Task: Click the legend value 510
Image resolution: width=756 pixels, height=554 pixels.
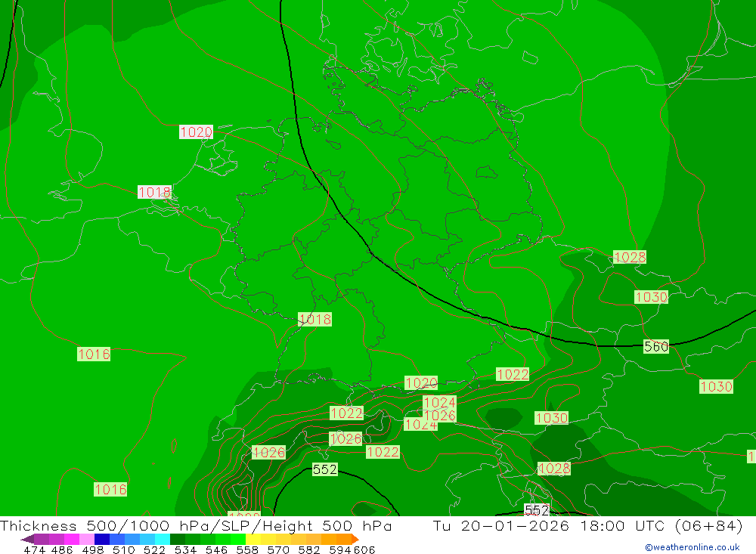Action: tap(123, 549)
